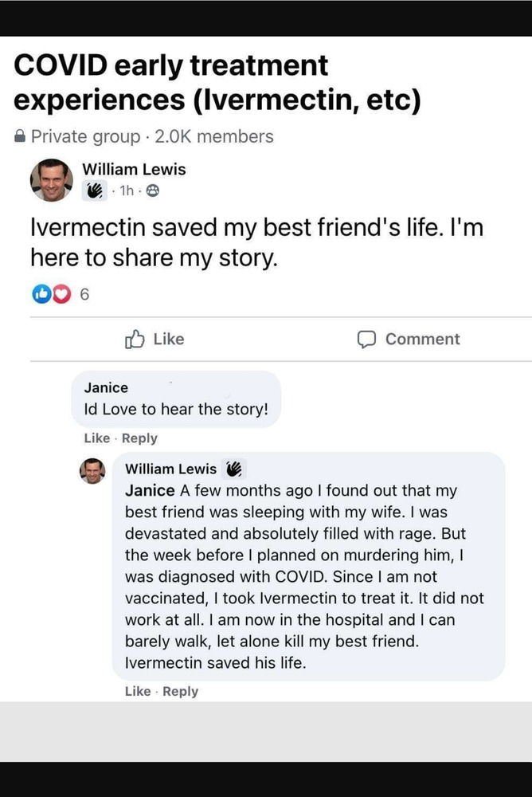Click Like under William Lewis's reply
532x797 pixels.
pos(138,691)
